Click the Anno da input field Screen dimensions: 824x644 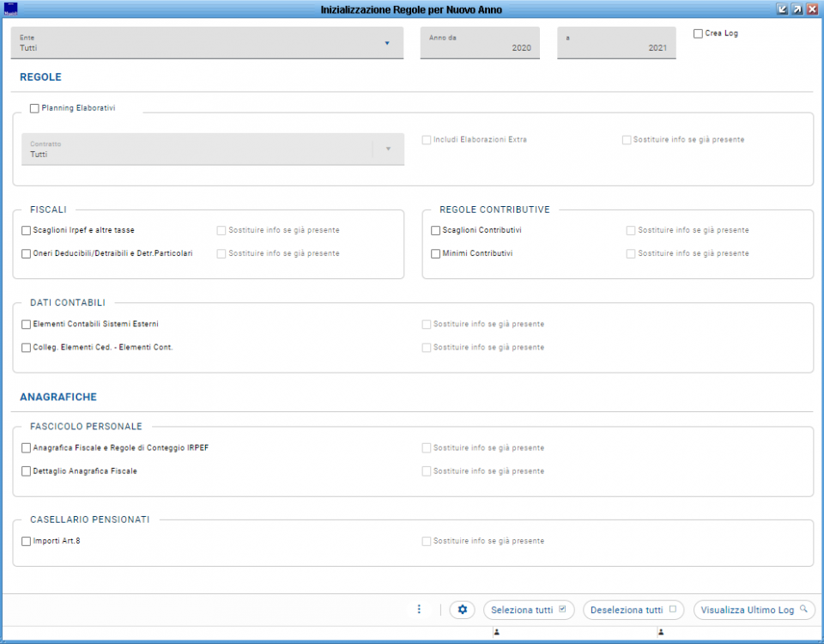[479, 43]
